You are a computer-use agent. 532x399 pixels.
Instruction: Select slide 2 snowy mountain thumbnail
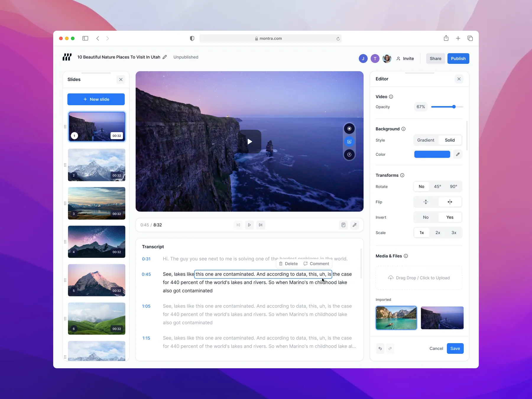[x=97, y=165]
